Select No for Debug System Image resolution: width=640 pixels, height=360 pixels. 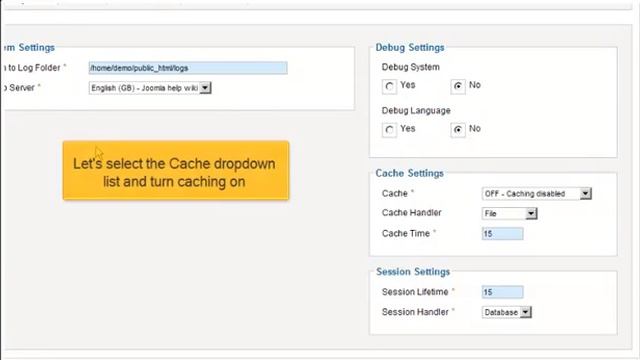(458, 86)
